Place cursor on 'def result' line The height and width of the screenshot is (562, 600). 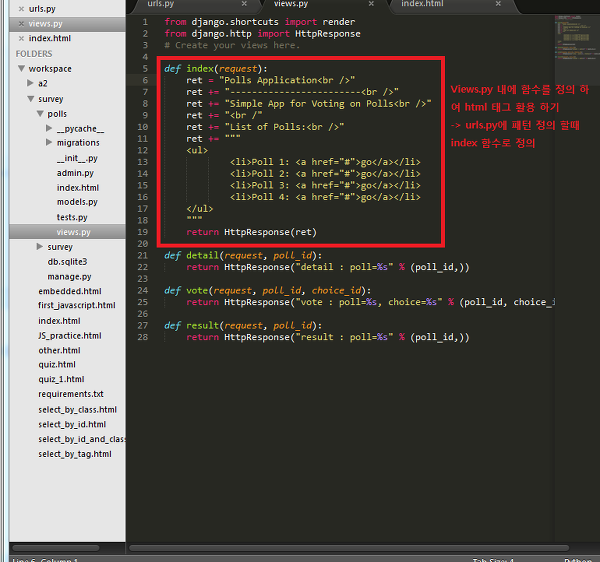243,326
